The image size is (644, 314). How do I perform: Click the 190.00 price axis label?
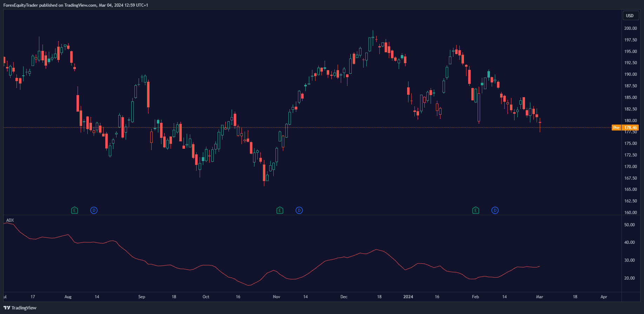pyautogui.click(x=630, y=74)
